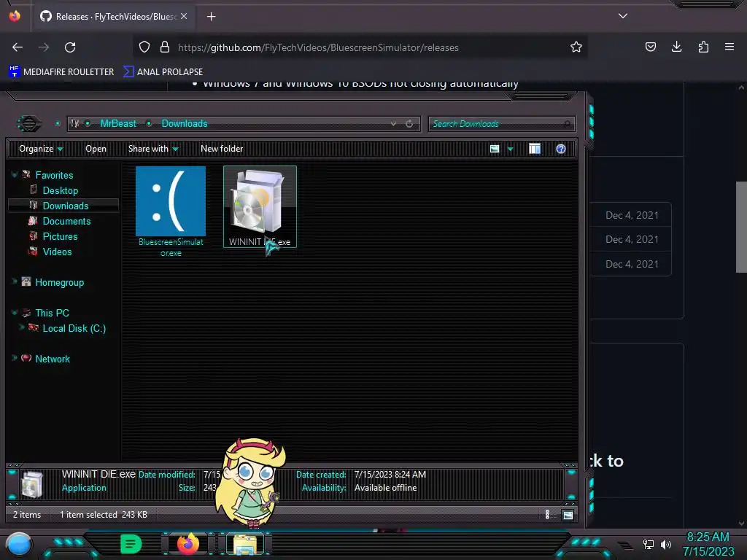This screenshot has width=747, height=560.
Task: Select Desktop in Favorites
Action: [60, 190]
